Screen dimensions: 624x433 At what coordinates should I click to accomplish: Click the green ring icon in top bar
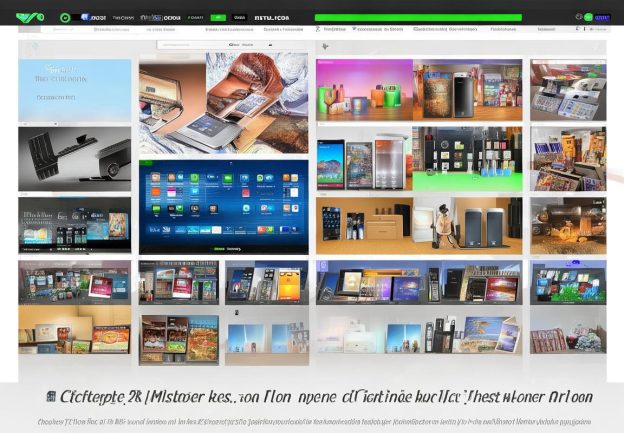(65, 18)
